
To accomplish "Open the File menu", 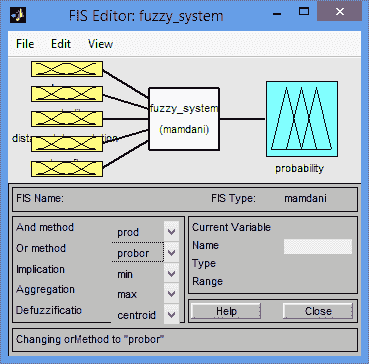I will [25, 44].
